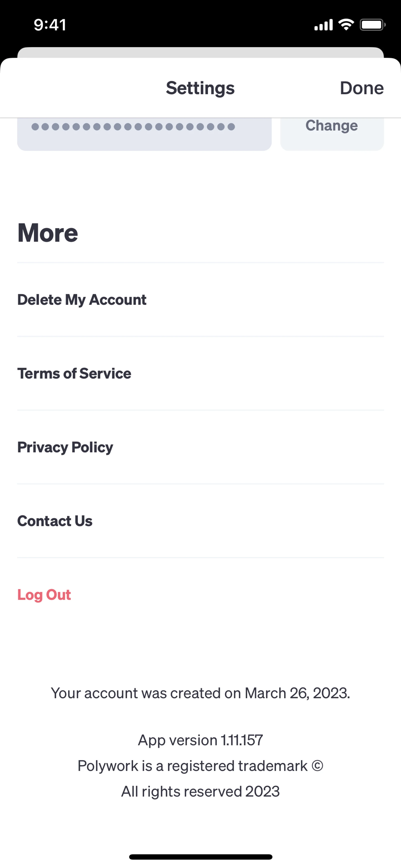Tap the All rights reserved 2023 text
This screenshot has height=868, width=401.
pyautogui.click(x=200, y=792)
